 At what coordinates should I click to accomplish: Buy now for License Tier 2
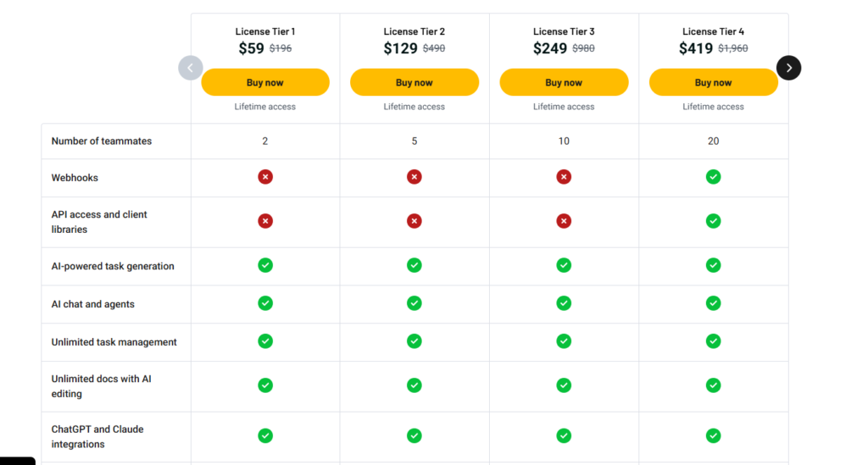414,82
